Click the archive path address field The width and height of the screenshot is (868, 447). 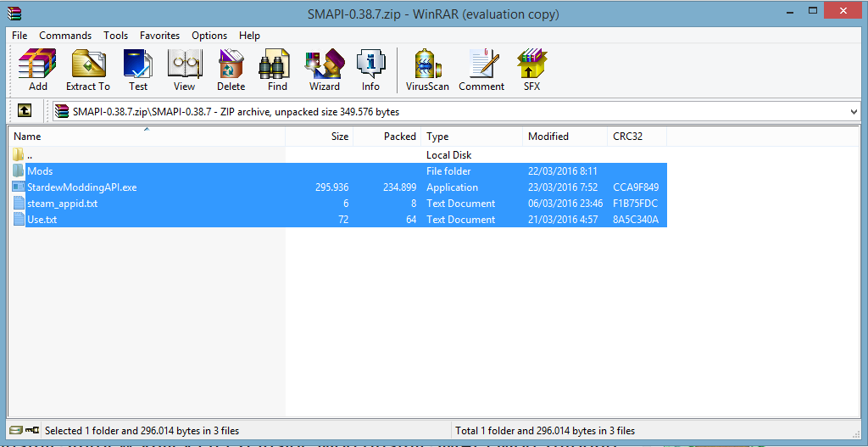point(454,111)
